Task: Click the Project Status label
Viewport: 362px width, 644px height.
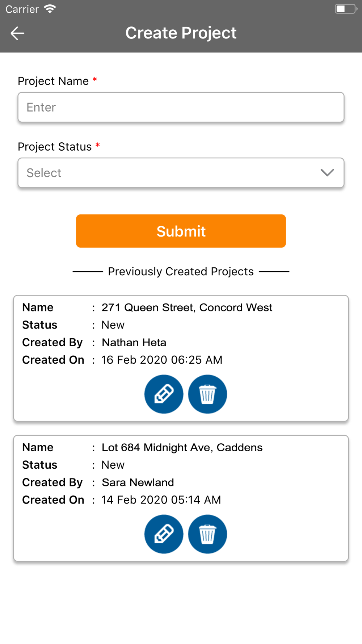Action: (55, 147)
